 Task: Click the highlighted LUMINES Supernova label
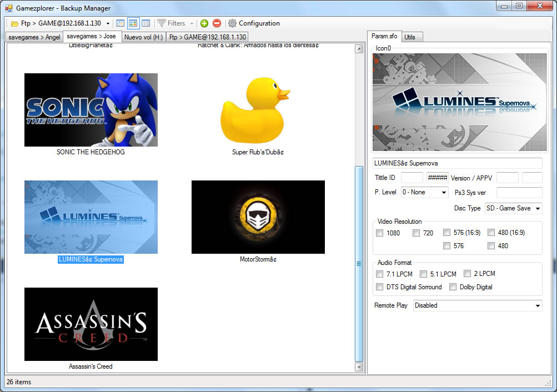91,259
